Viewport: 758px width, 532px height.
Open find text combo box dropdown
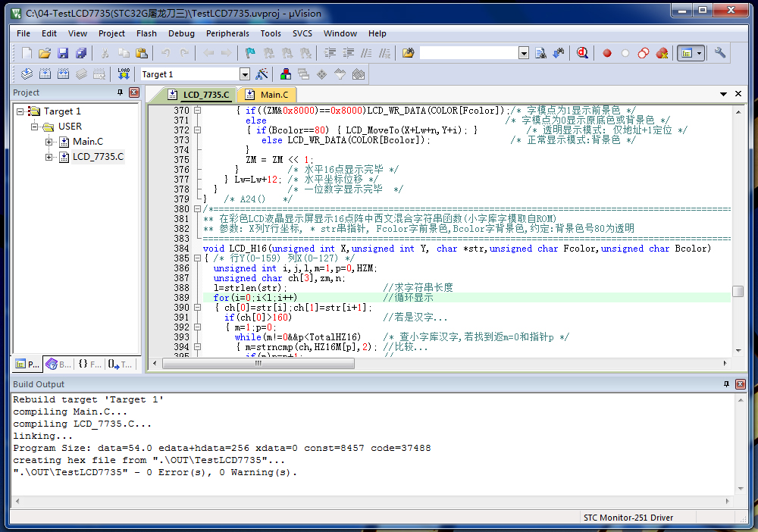524,53
